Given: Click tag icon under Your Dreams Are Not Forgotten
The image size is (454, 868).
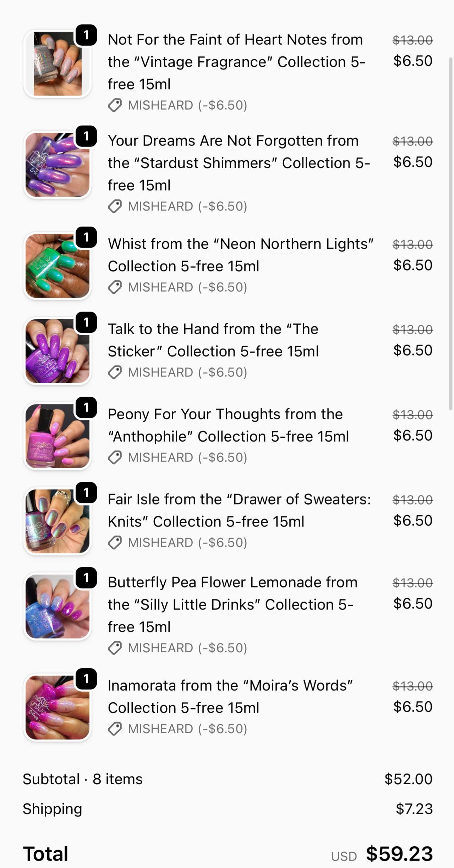Looking at the screenshot, I should coord(115,206).
